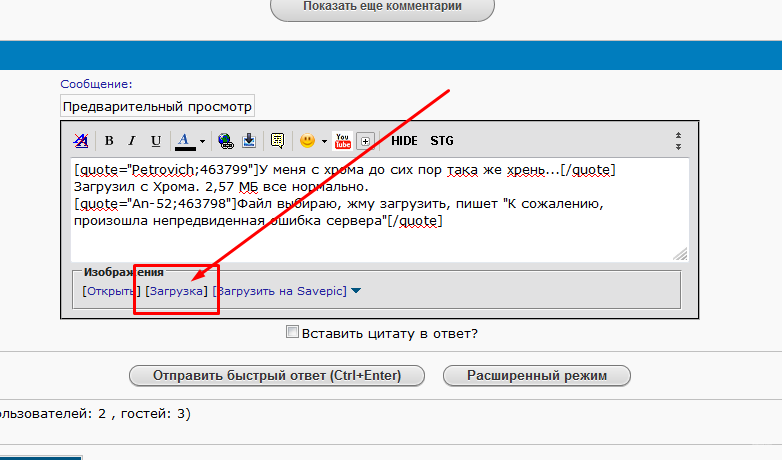Click the Сообщение: label
This screenshot has width=782, height=460.
pos(96,84)
